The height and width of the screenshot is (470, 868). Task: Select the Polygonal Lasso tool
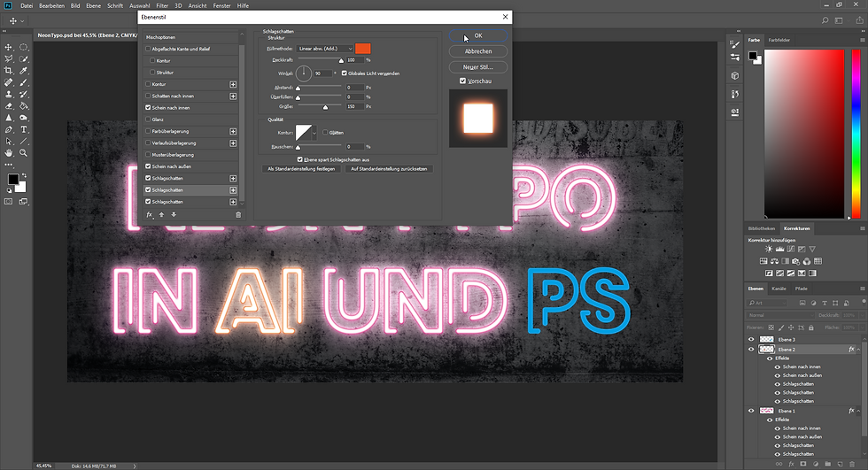8,58
